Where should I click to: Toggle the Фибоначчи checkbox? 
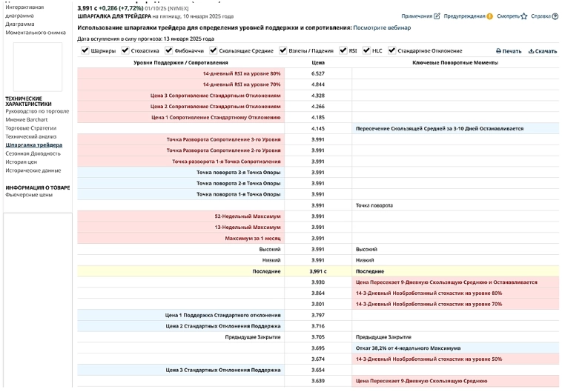pos(170,51)
